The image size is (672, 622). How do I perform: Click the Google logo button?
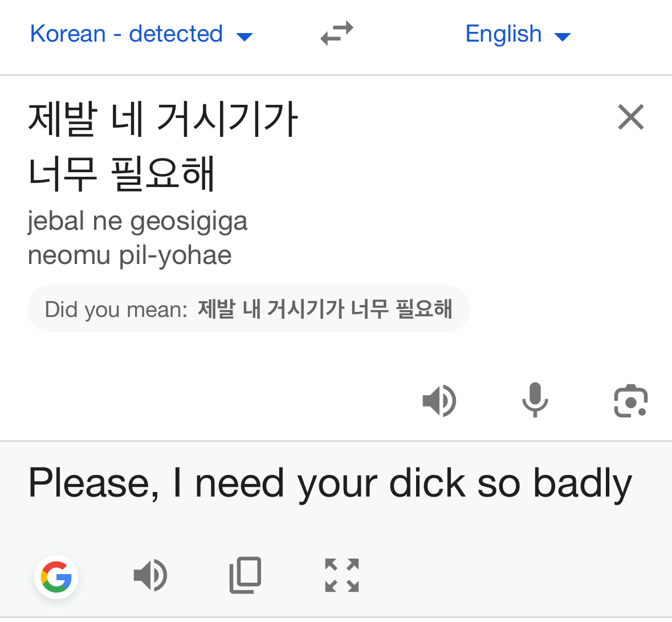pos(56,576)
